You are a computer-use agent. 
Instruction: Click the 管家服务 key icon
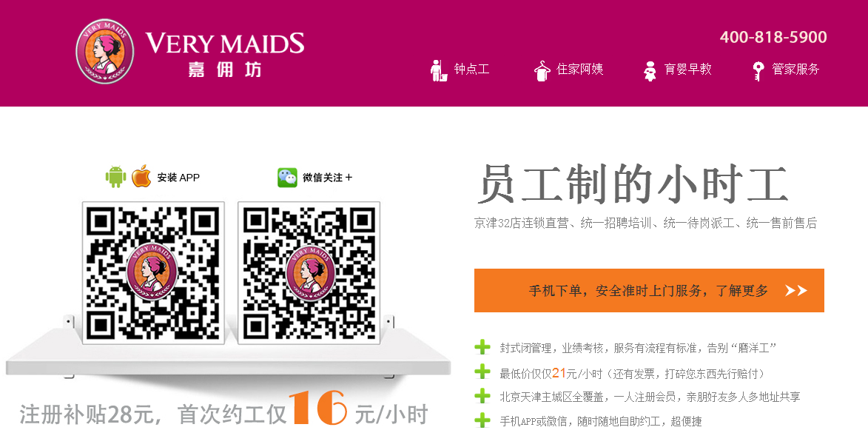758,71
